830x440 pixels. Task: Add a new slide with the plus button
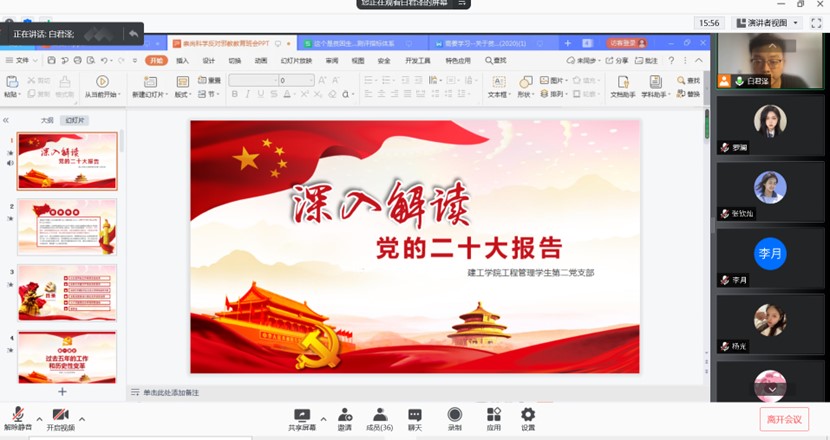pyautogui.click(x=62, y=392)
